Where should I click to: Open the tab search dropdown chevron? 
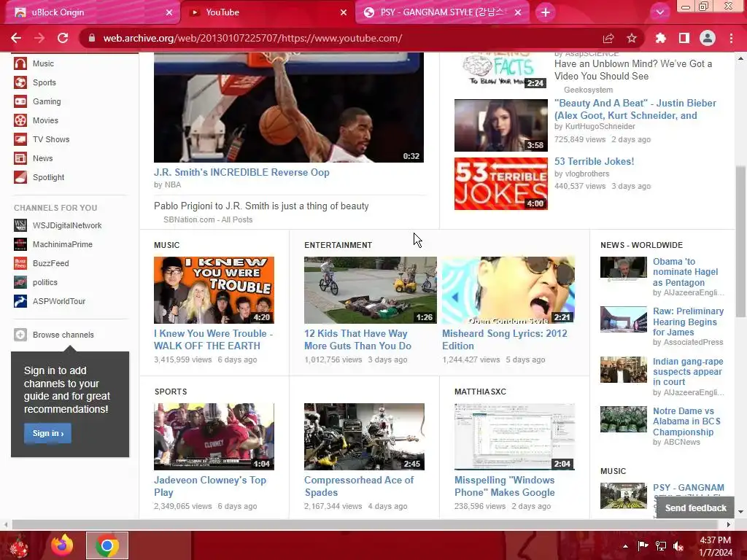click(659, 12)
